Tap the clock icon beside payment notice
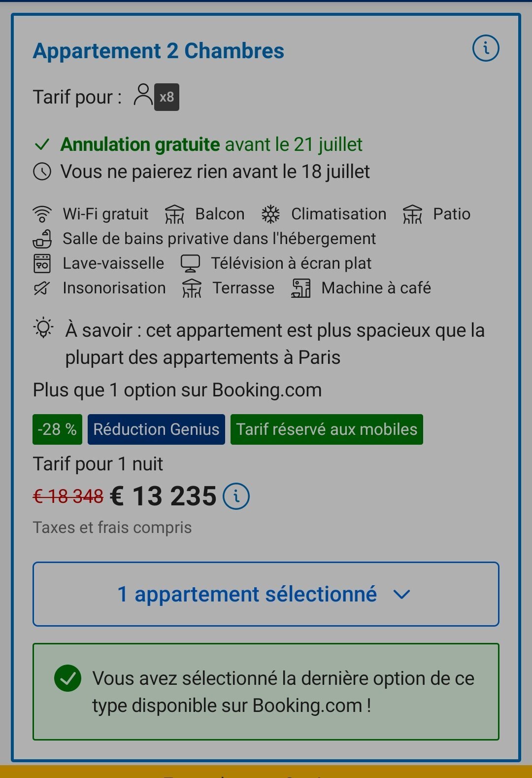 42,172
